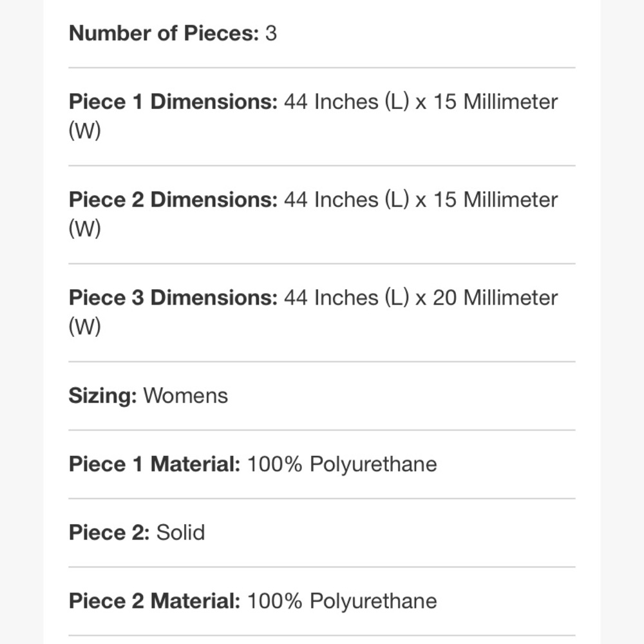This screenshot has width=644, height=644.
Task: Click the Piece 2 Material label
Action: (x=155, y=601)
